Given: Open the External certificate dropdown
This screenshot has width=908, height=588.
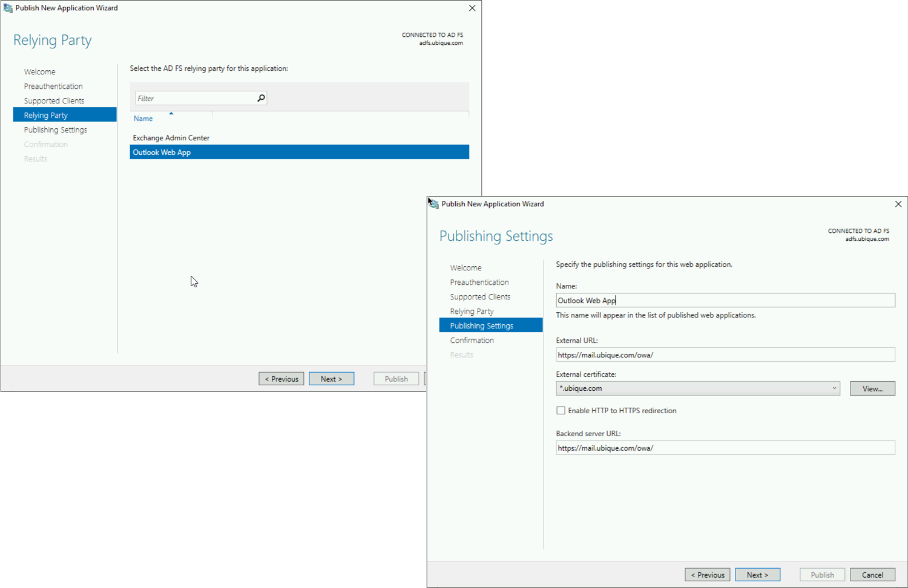Looking at the screenshot, I should click(x=698, y=388).
